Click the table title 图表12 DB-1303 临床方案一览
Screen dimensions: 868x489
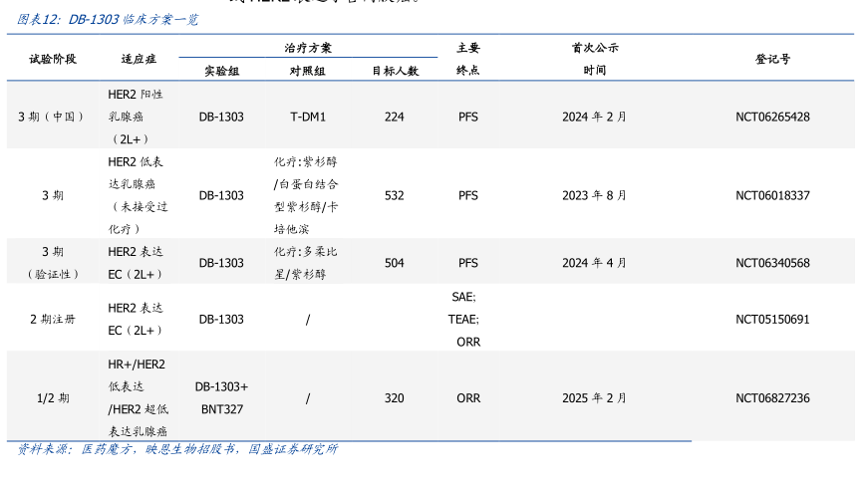(108, 19)
